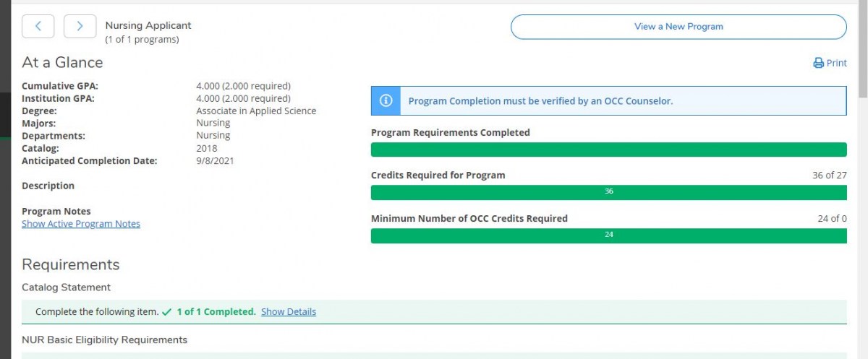Click the printer icon

[x=819, y=63]
